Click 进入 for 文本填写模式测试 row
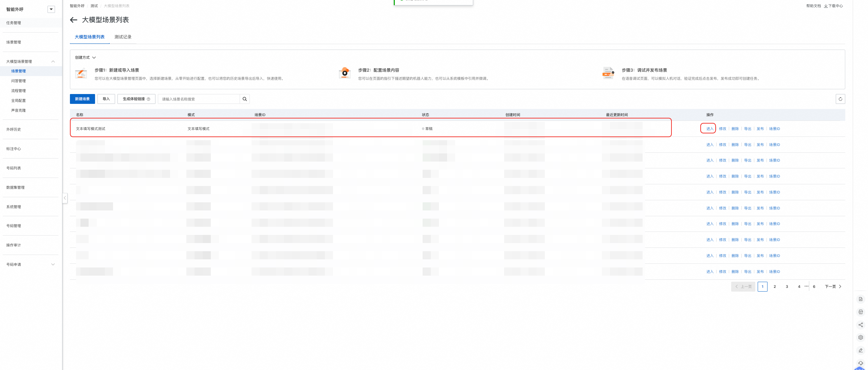 (x=709, y=129)
